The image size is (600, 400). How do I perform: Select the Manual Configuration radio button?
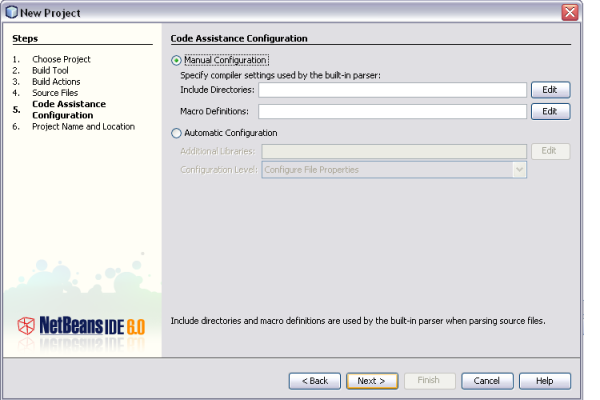(x=176, y=60)
